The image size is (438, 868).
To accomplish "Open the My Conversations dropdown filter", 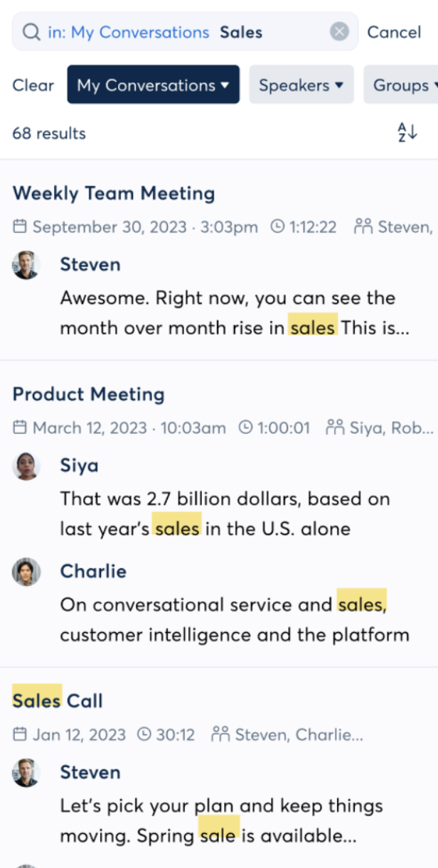I will pyautogui.click(x=153, y=85).
